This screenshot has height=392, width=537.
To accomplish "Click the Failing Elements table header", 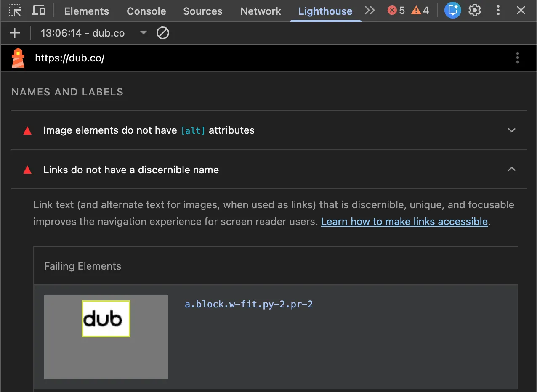I will pos(82,266).
